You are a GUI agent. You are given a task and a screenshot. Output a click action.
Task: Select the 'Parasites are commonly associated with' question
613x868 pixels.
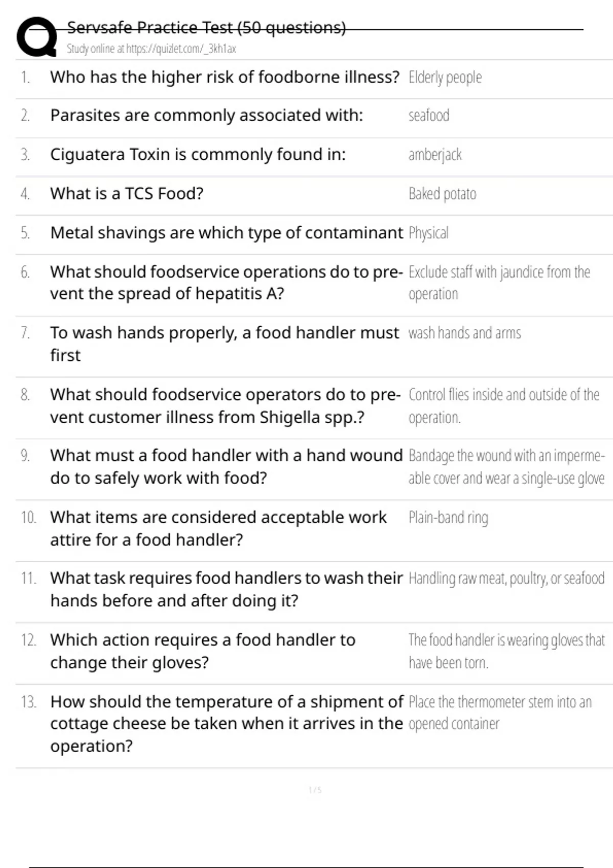(206, 116)
